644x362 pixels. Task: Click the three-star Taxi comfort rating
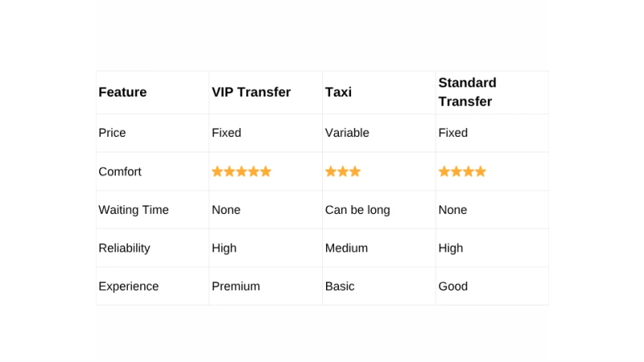pos(343,171)
